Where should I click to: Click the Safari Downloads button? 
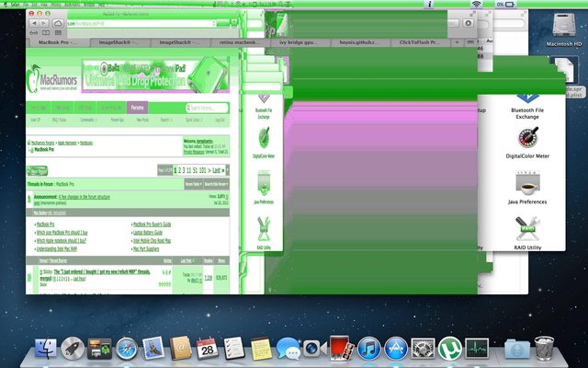468,23
